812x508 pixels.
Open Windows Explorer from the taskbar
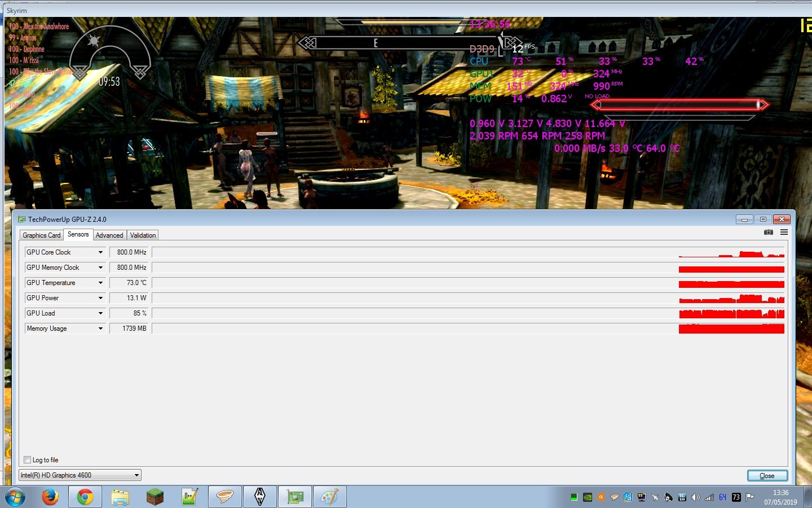coord(120,497)
